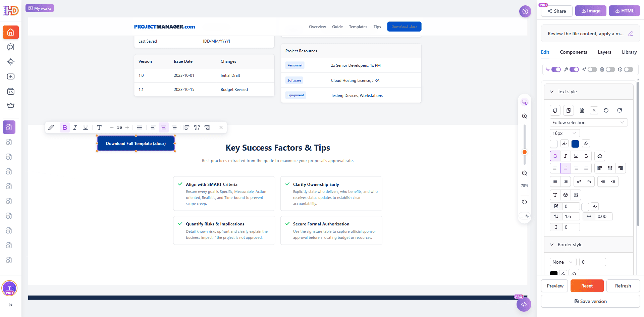
Task: Click zoom out magnifier on canvas
Action: (x=525, y=173)
